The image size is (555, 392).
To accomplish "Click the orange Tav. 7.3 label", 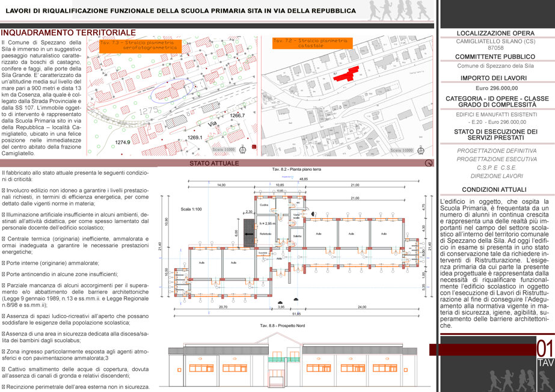I will click(x=140, y=46).
